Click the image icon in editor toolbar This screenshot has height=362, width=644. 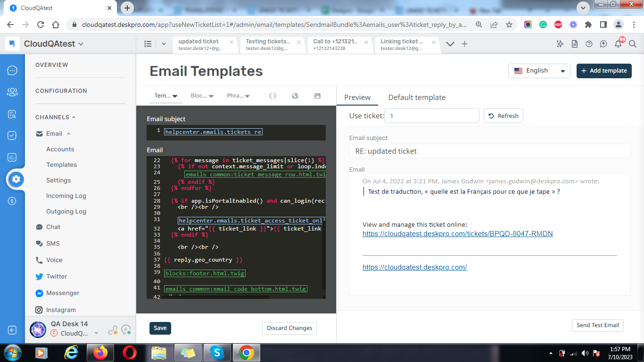(x=317, y=96)
